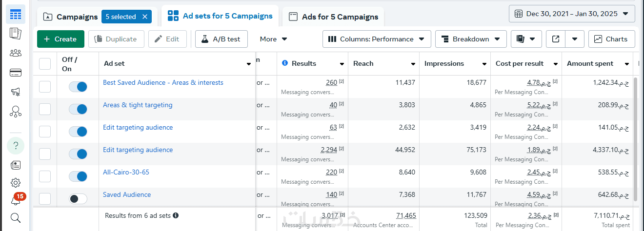
Task: Open the date range picker dropdown
Action: [572, 14]
